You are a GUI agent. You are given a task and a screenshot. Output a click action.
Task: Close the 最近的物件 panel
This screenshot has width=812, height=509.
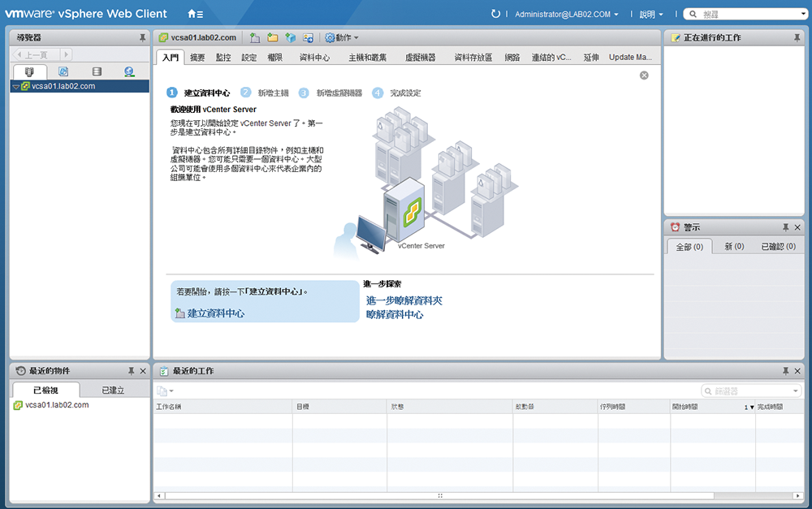click(143, 371)
